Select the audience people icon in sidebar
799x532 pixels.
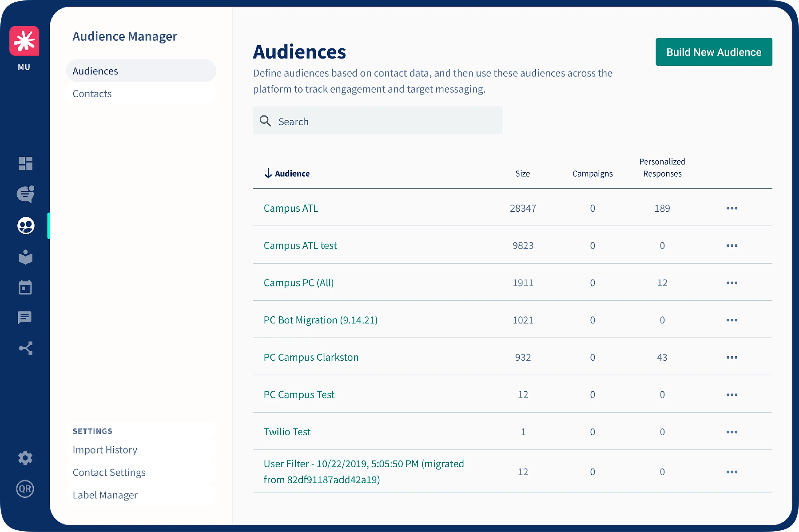(x=26, y=226)
